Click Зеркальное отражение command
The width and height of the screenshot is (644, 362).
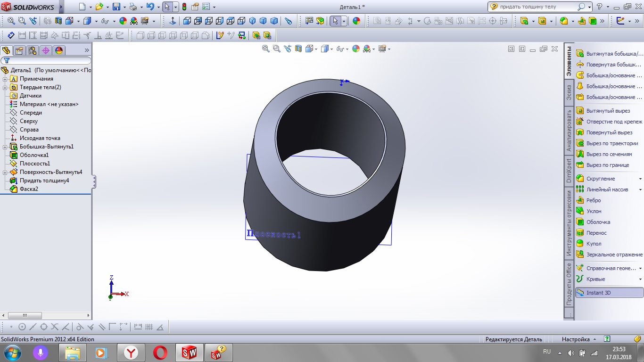[614, 255]
